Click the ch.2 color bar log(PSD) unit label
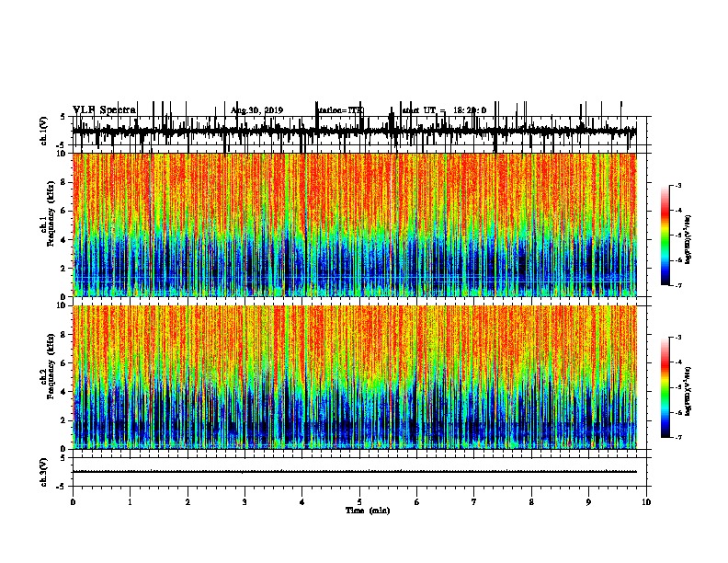The height and width of the screenshot is (563, 728). [x=688, y=391]
